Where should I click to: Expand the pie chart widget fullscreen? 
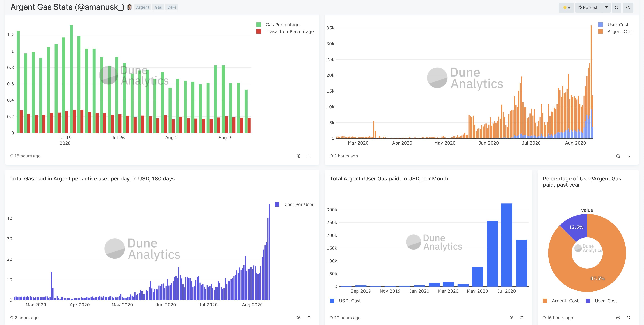(628, 318)
